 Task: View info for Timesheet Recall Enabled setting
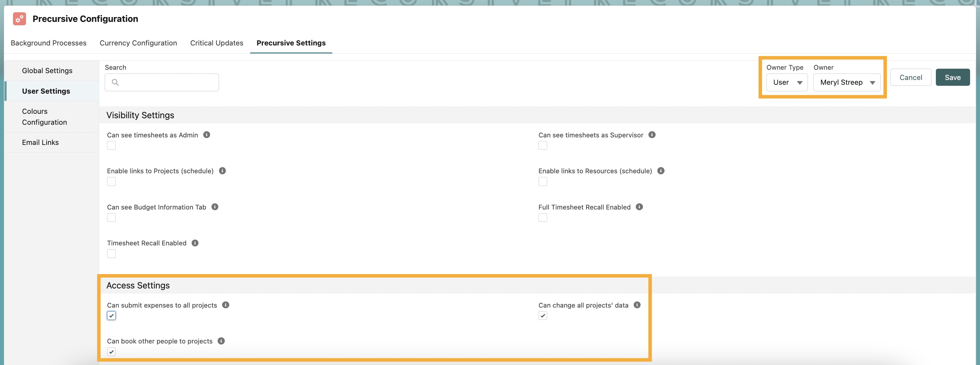coord(195,243)
